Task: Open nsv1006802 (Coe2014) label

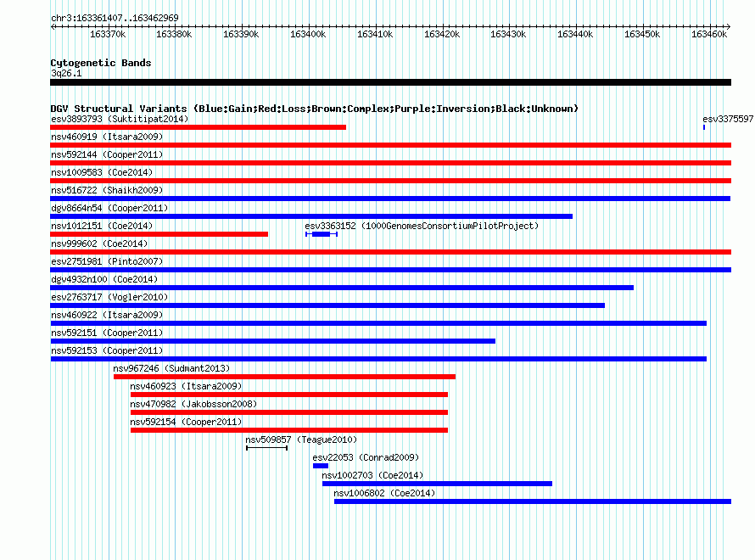Action: click(384, 493)
